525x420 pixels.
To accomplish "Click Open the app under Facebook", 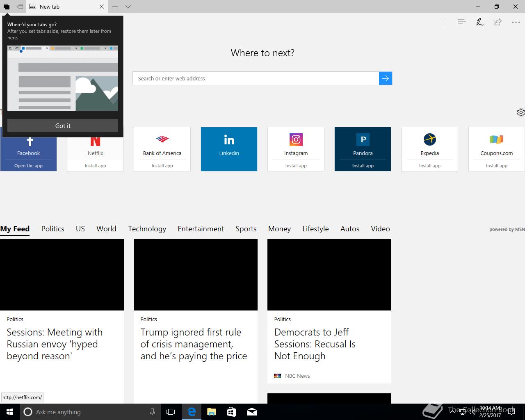I will click(x=28, y=166).
